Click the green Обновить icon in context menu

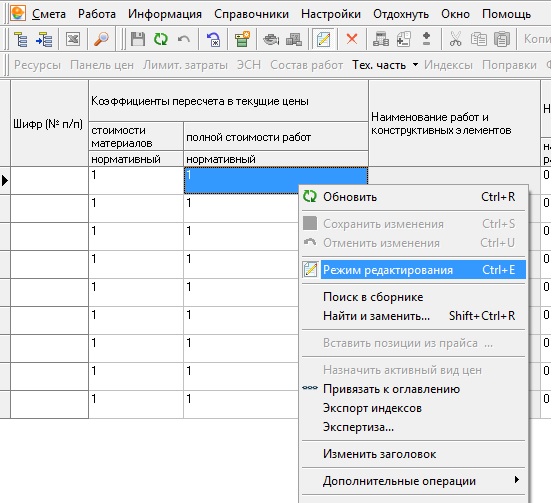point(310,196)
